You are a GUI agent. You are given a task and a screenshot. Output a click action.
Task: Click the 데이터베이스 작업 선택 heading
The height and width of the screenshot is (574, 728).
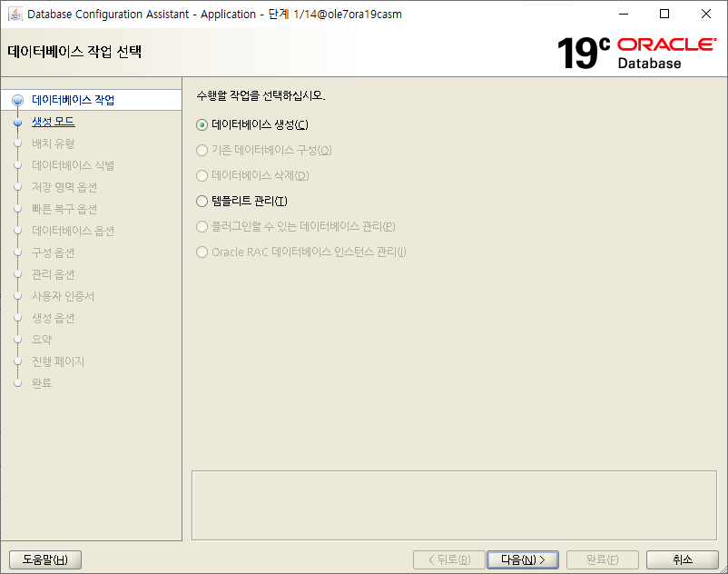point(74,52)
